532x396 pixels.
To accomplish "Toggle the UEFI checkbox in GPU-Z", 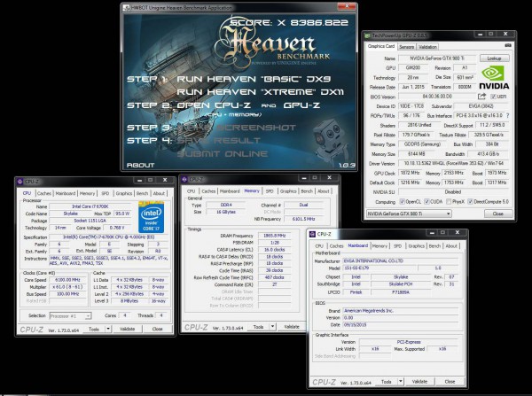I will pos(493,97).
